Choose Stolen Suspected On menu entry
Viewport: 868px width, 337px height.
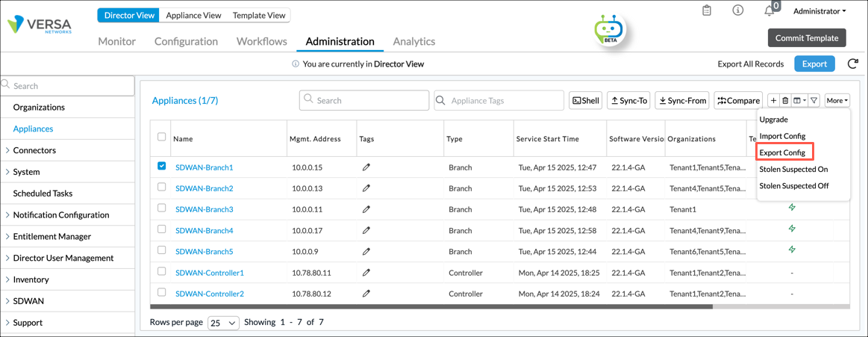tap(793, 169)
